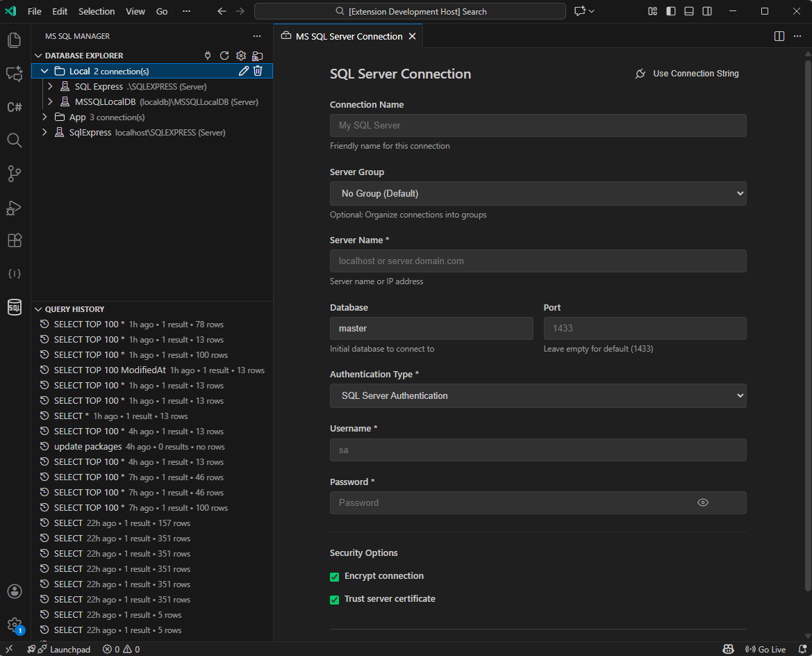Expand the SqlExpress localhost server node
The height and width of the screenshot is (656, 812).
44,132
